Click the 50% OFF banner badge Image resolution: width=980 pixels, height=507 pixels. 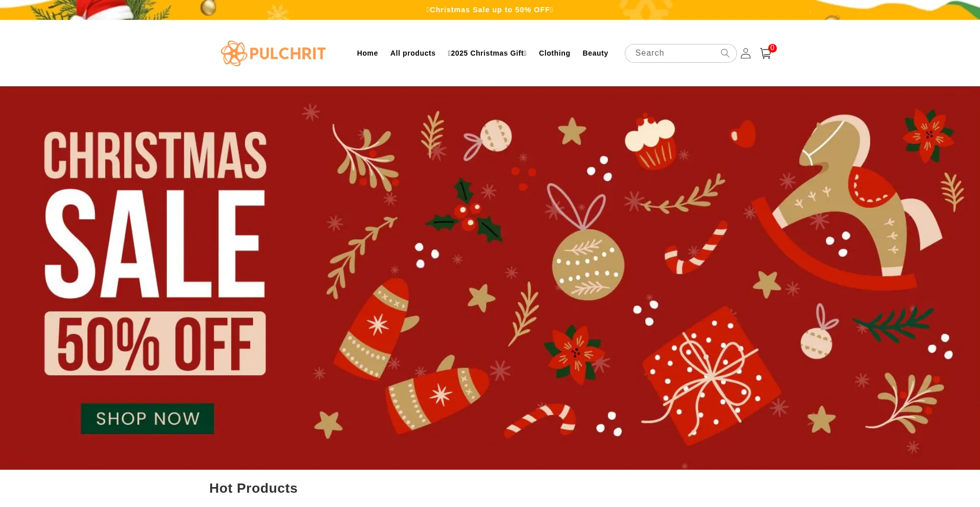pyautogui.click(x=155, y=344)
